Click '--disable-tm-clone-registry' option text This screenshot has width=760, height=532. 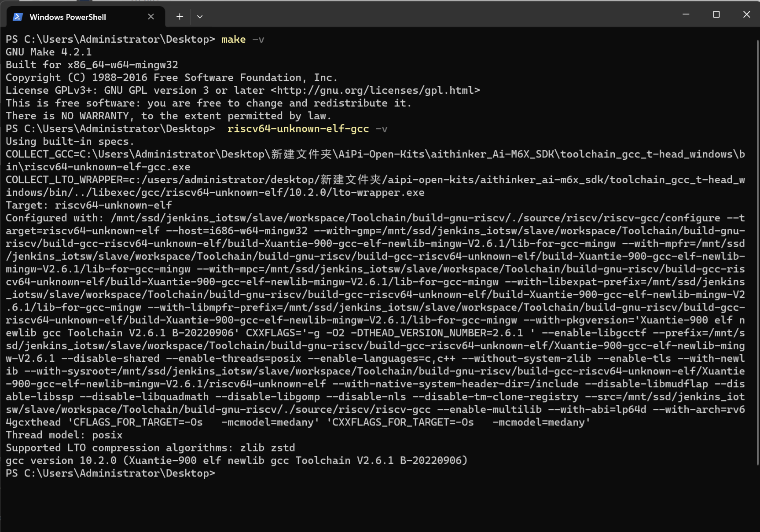pyautogui.click(x=496, y=397)
